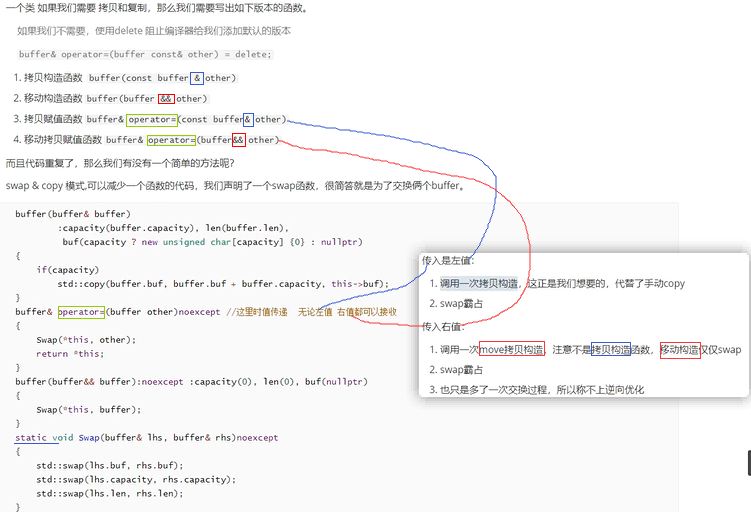The image size is (751, 512).
Task: Click the code "std::swap(lhs.capacity, rhs.capacity);"
Action: [136, 479]
